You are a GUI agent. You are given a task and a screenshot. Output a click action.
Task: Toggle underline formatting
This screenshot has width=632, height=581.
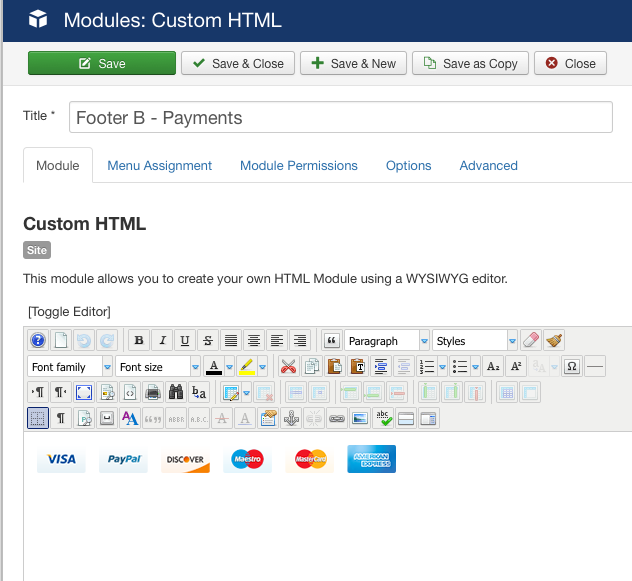[x=185, y=341]
